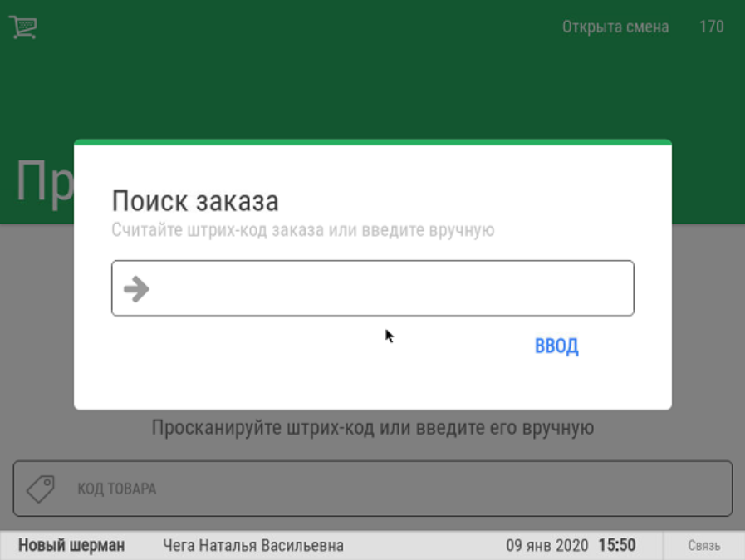Click the Поиск заказа dialog title

tap(195, 201)
